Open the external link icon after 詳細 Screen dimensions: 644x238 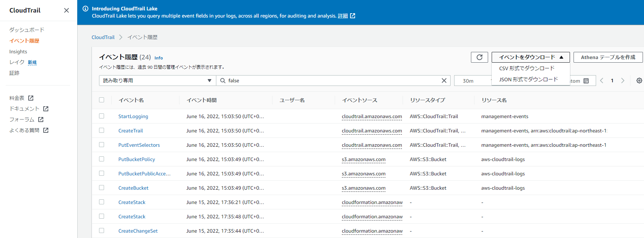(353, 16)
